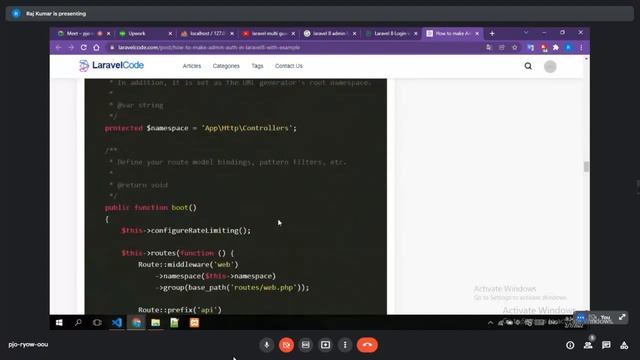Open self-view options dots button
This screenshot has height=360, width=640.
[580, 318]
